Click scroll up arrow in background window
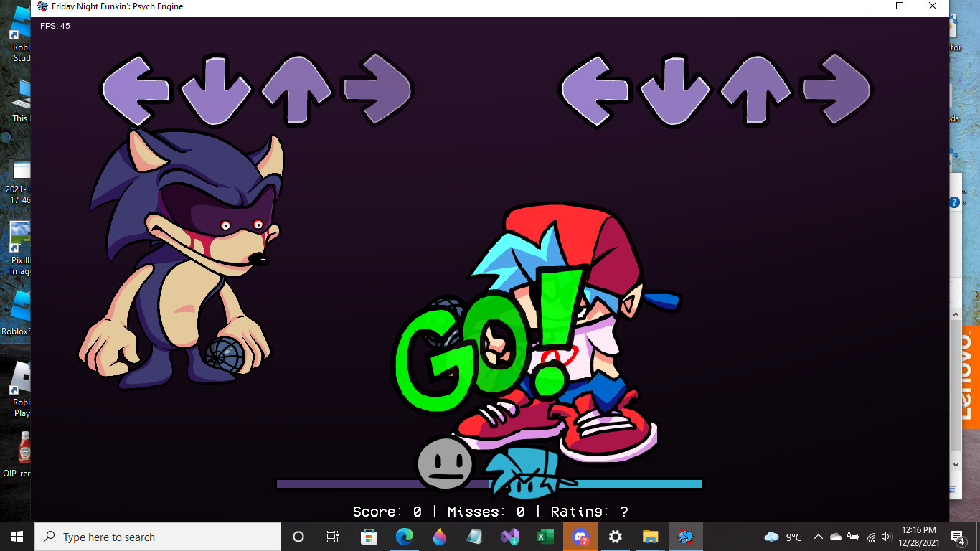This screenshot has height=551, width=980. pos(955,314)
